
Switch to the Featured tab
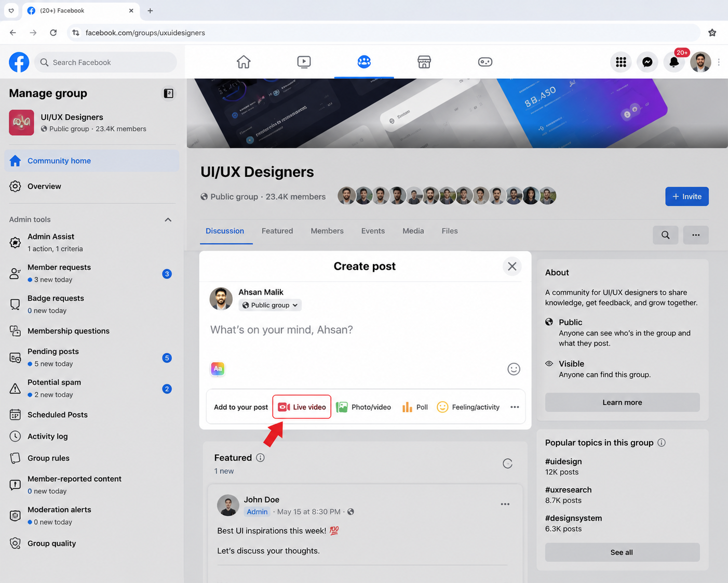[x=277, y=231]
